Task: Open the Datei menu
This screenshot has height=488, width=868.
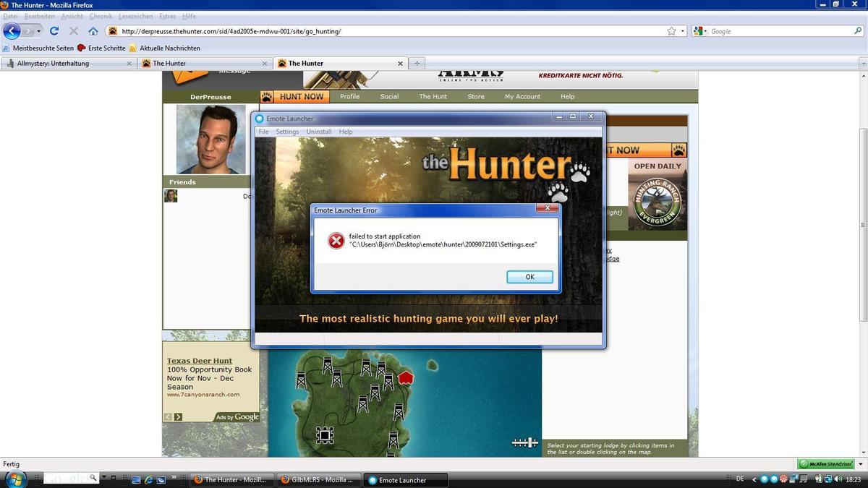Action: (10, 16)
